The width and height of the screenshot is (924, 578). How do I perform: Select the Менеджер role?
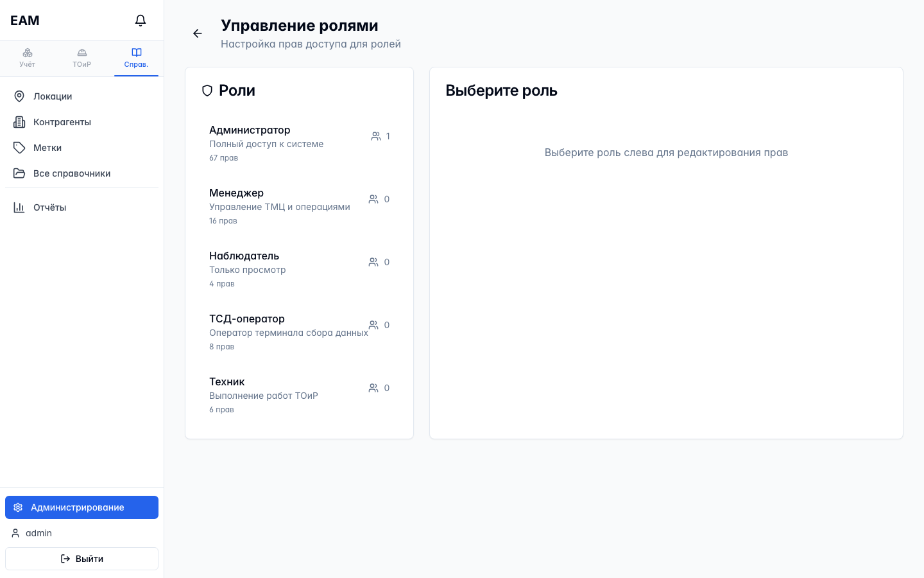coord(299,206)
